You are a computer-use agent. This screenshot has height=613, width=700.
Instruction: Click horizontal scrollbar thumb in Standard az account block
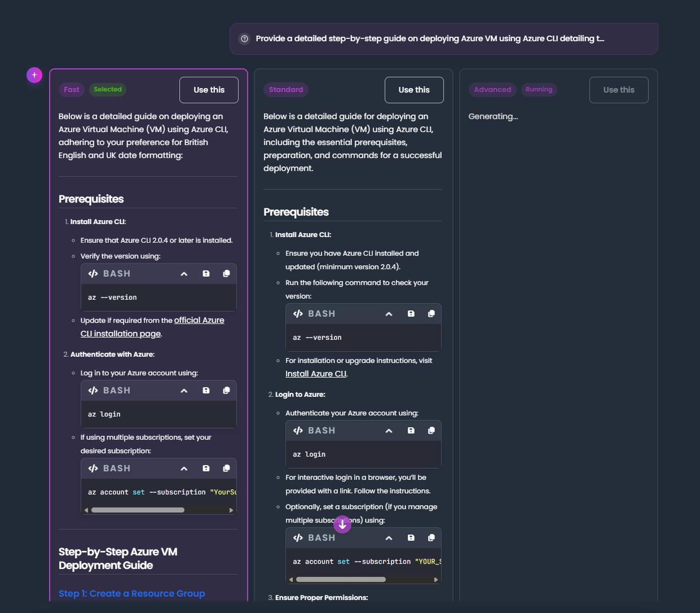tap(341, 579)
